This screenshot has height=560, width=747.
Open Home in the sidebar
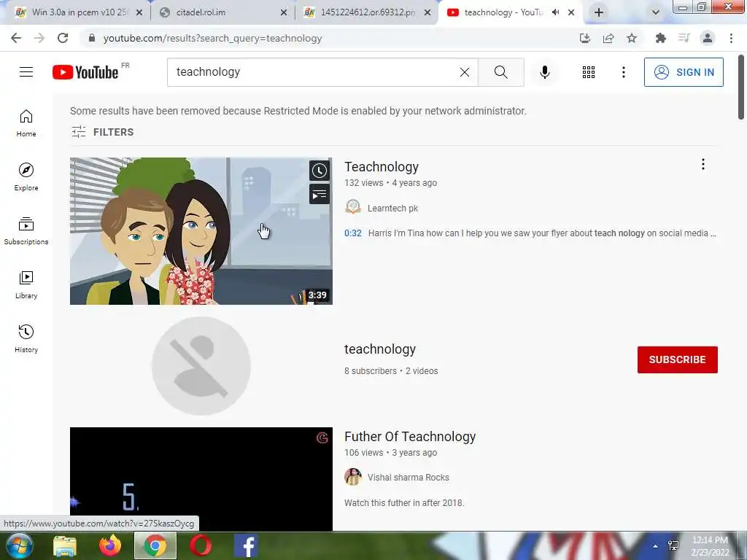coord(26,122)
